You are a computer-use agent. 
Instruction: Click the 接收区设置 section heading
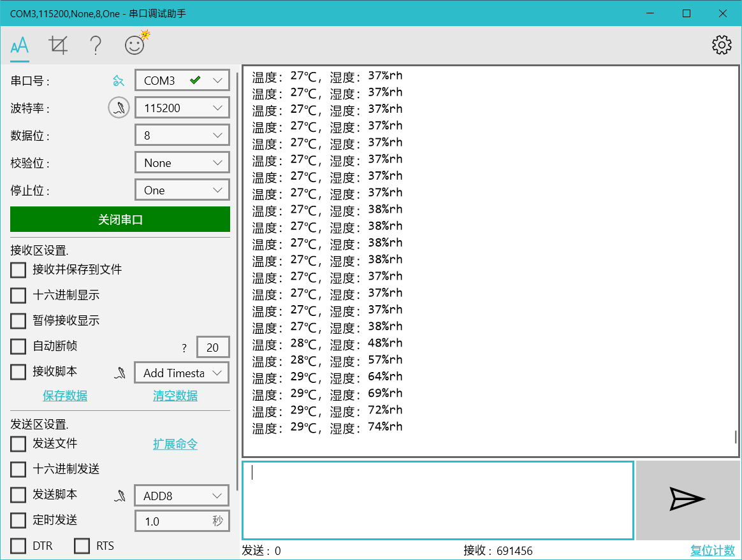pos(40,250)
